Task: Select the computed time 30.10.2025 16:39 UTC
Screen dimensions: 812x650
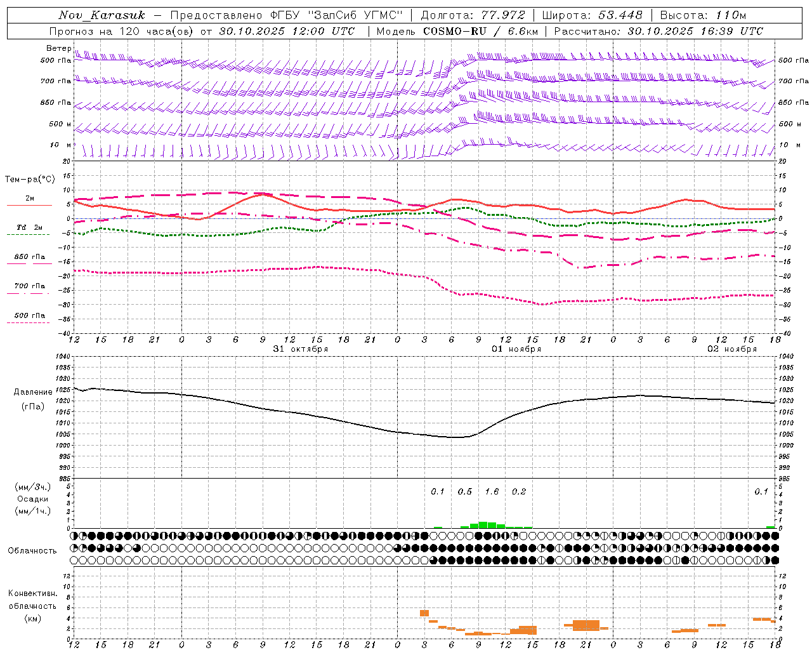Action: coord(695,31)
